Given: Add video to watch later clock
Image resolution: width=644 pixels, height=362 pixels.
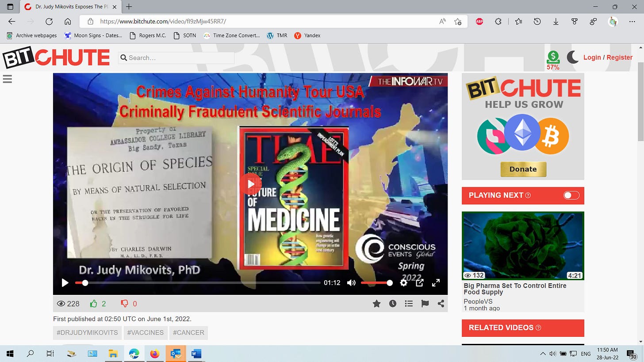Looking at the screenshot, I should pos(393,304).
